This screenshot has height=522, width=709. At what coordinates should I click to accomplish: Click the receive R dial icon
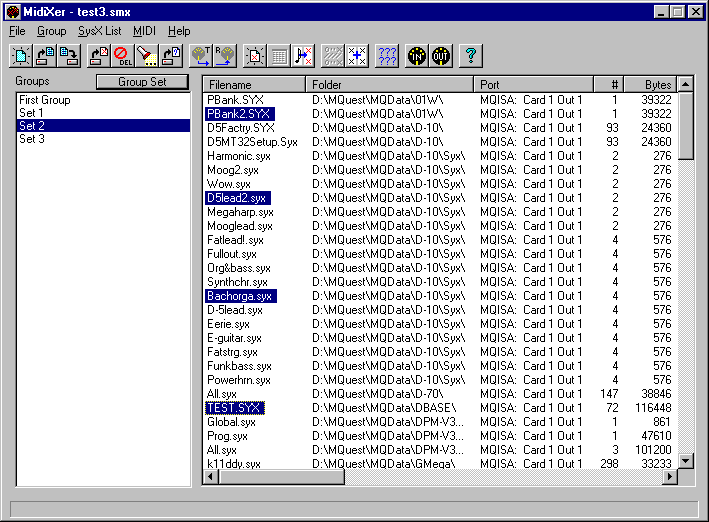(223, 56)
